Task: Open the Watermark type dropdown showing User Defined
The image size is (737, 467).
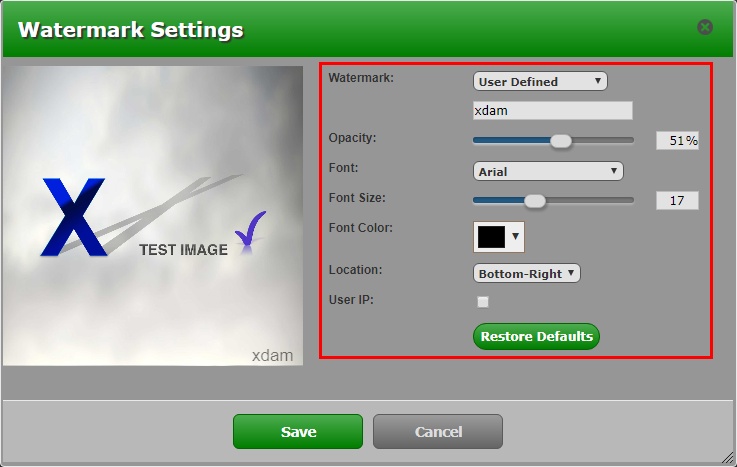Action: (x=540, y=81)
